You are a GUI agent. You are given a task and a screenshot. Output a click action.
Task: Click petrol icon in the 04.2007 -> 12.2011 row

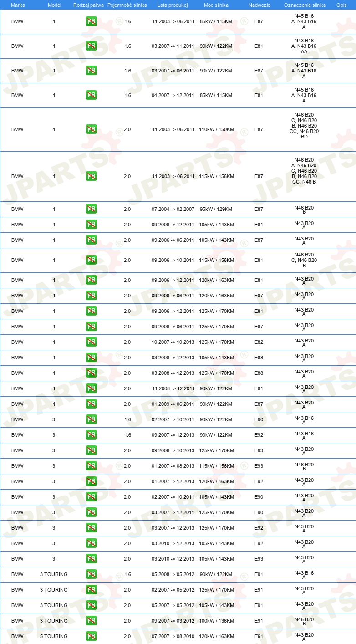(91, 95)
